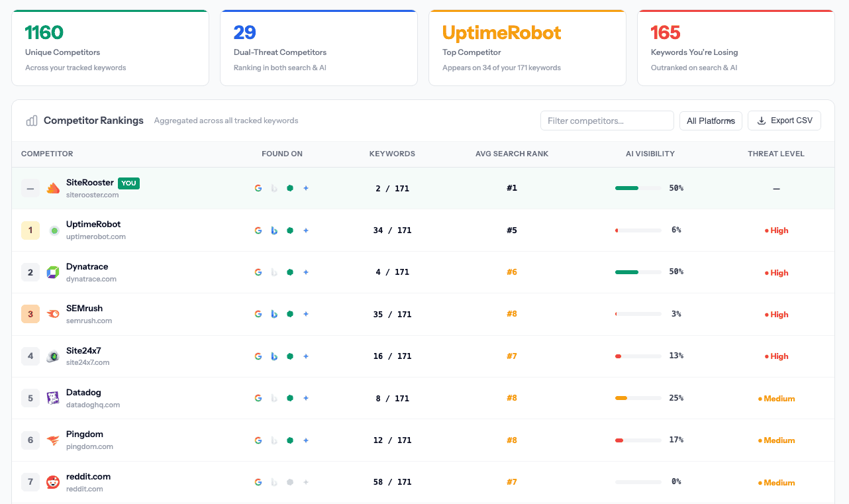Click the Gemini sparkle icon in SEMrush row
Screen dimensions: 849x504
(x=306, y=314)
